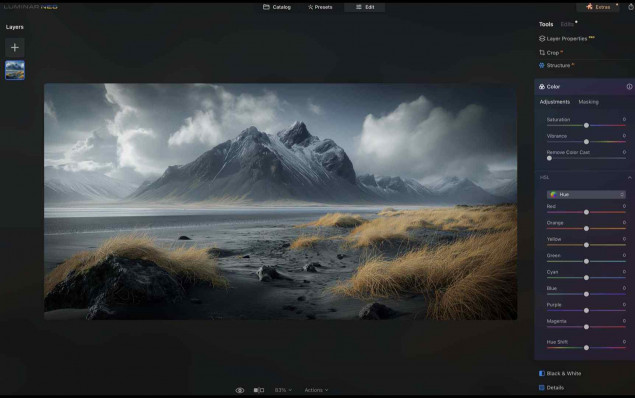Collapse the HSL section chevron
Screen dimensions: 635x398
[x=629, y=178]
